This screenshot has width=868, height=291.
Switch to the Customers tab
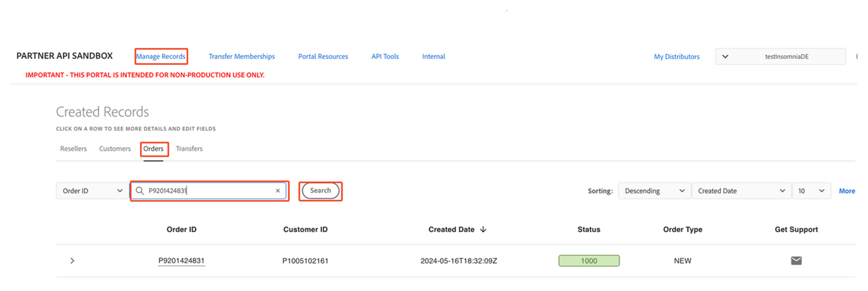point(115,149)
